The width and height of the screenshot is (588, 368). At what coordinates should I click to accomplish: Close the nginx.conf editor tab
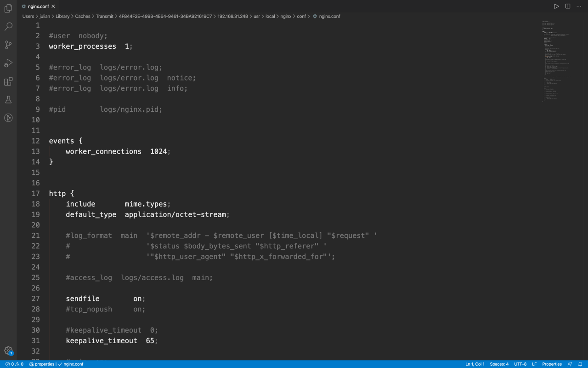click(x=53, y=6)
